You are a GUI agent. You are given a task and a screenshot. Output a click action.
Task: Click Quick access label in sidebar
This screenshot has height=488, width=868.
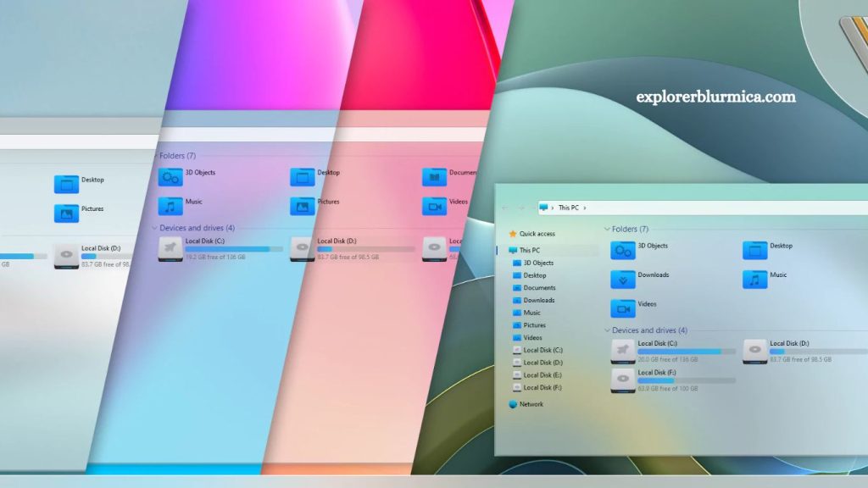tap(537, 234)
